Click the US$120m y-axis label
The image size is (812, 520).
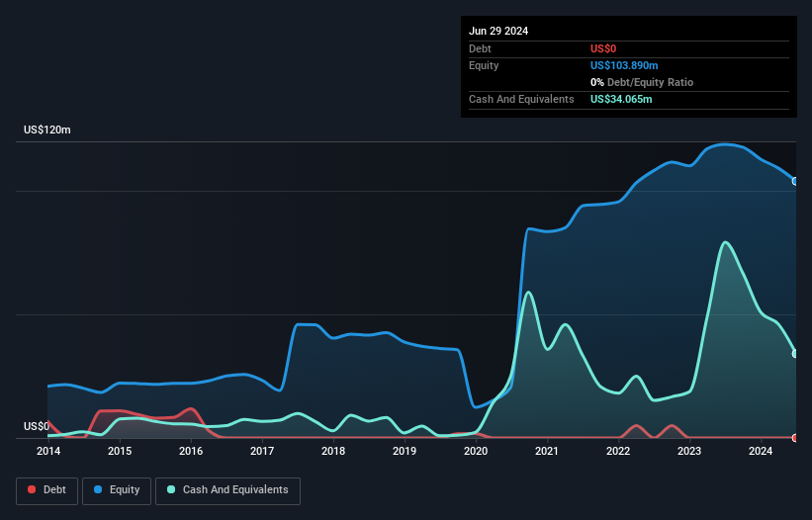click(x=47, y=130)
